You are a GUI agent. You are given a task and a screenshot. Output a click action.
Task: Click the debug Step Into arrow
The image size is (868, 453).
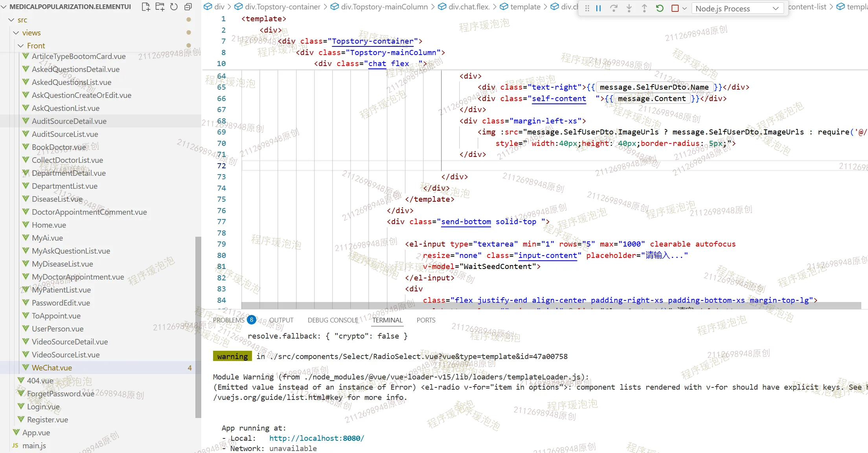[629, 8]
